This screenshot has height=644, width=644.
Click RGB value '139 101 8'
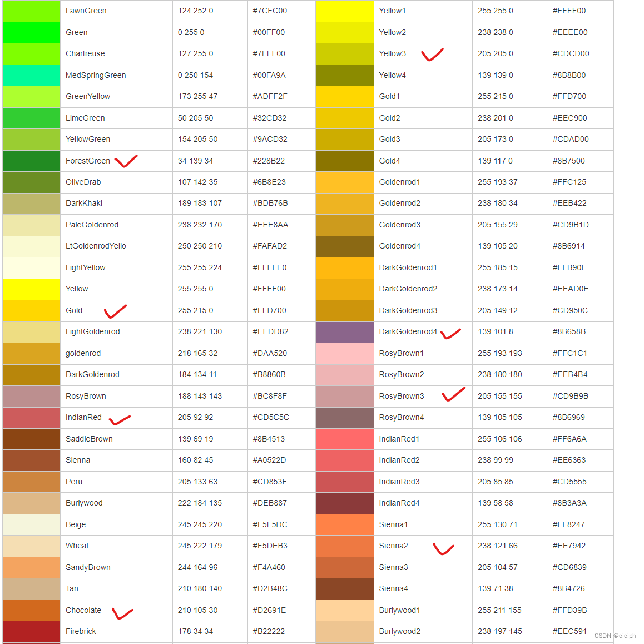(496, 331)
